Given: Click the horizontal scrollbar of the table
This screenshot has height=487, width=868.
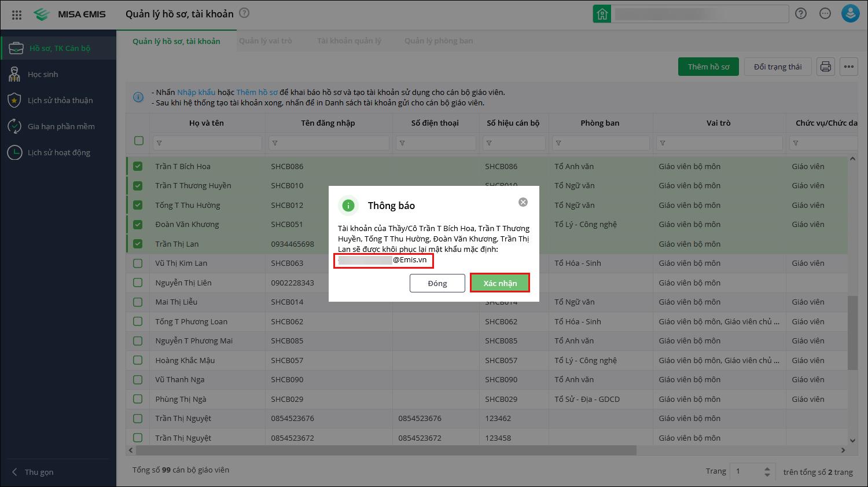Looking at the screenshot, I should click(386, 450).
